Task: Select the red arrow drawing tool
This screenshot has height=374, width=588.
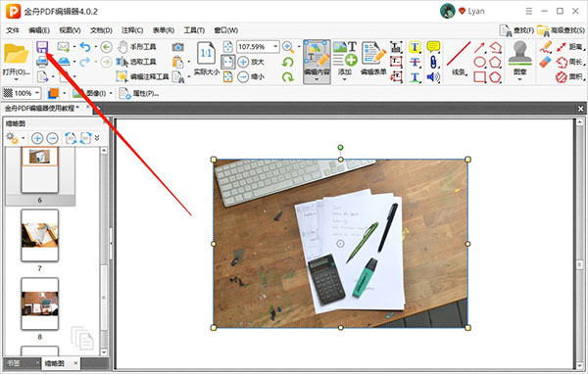Action: tap(479, 47)
